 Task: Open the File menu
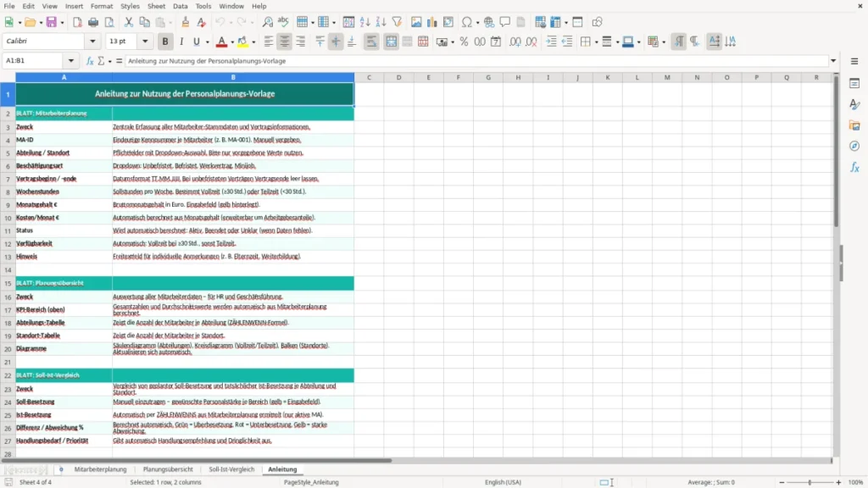9,6
